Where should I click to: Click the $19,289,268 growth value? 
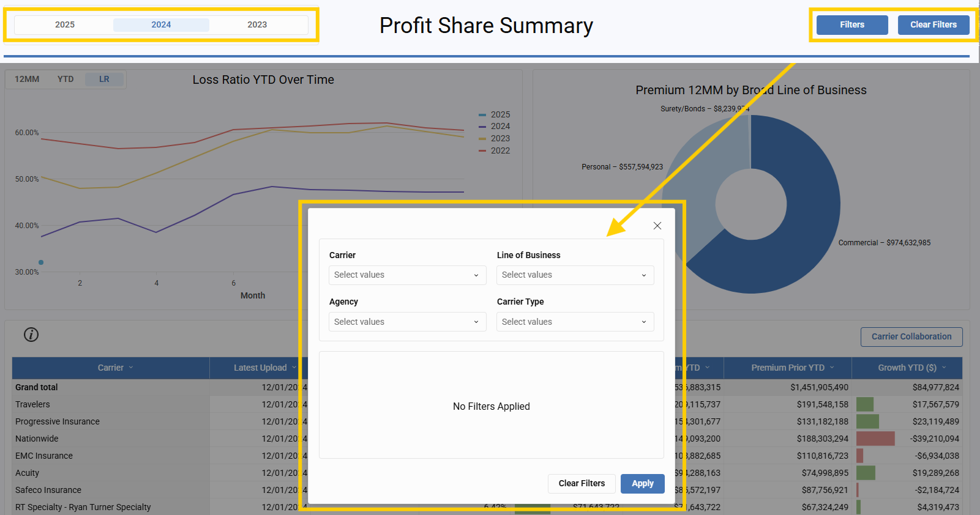[936, 473]
